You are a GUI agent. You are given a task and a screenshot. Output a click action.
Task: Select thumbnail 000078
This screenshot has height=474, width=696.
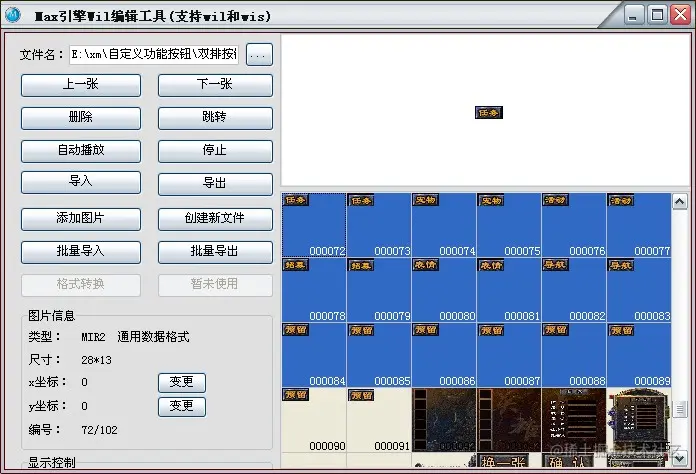[x=314, y=290]
